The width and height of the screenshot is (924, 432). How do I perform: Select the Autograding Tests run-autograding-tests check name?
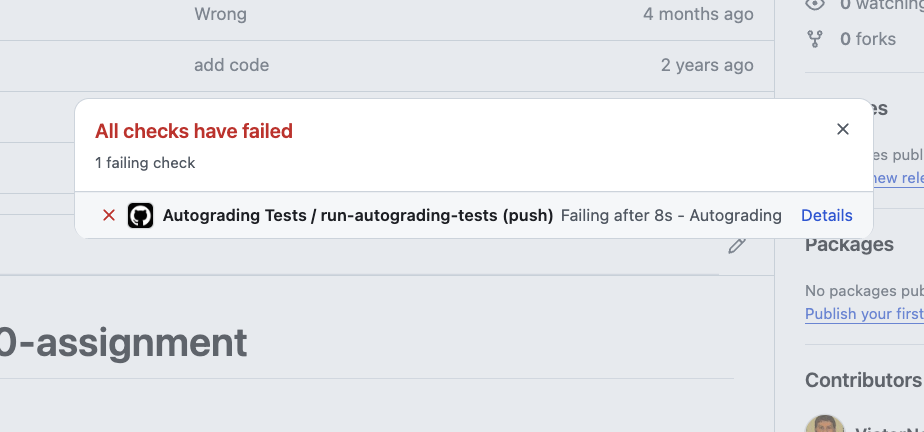pos(357,215)
